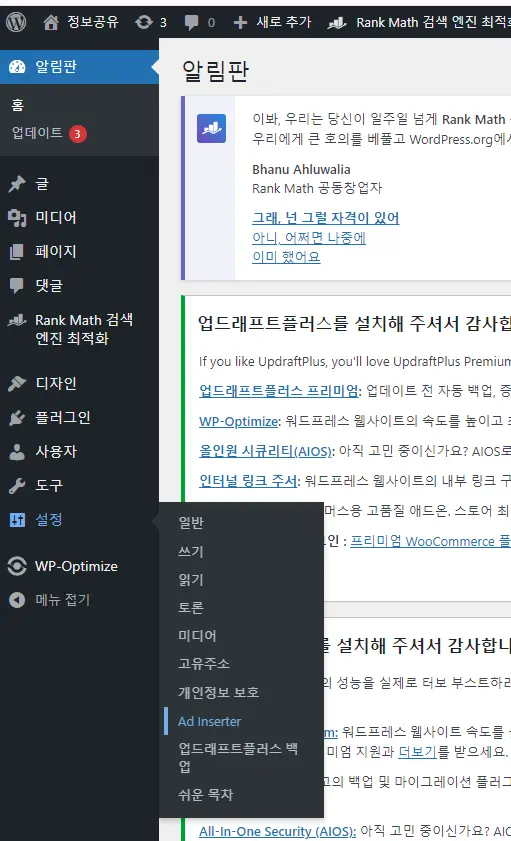Click the WP-Optimize circular icon
511x841 pixels.
pyautogui.click(x=17, y=566)
